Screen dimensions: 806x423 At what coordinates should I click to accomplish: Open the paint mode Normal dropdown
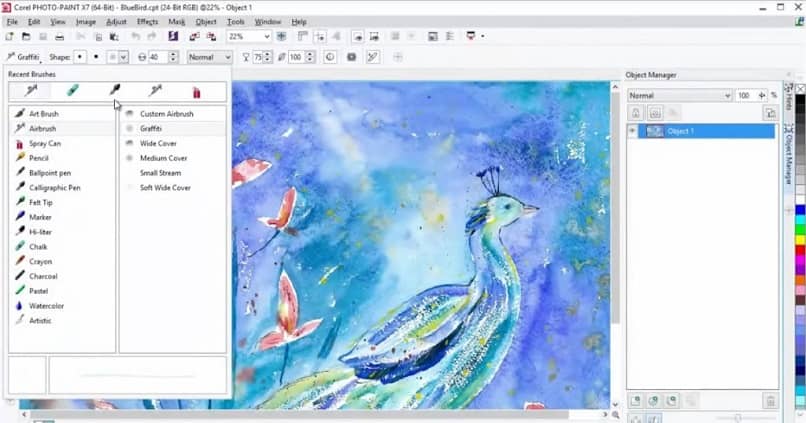coord(209,57)
